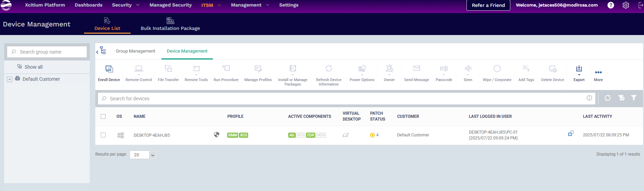Click the clear filters icon
644x191 pixels.
[x=621, y=98]
